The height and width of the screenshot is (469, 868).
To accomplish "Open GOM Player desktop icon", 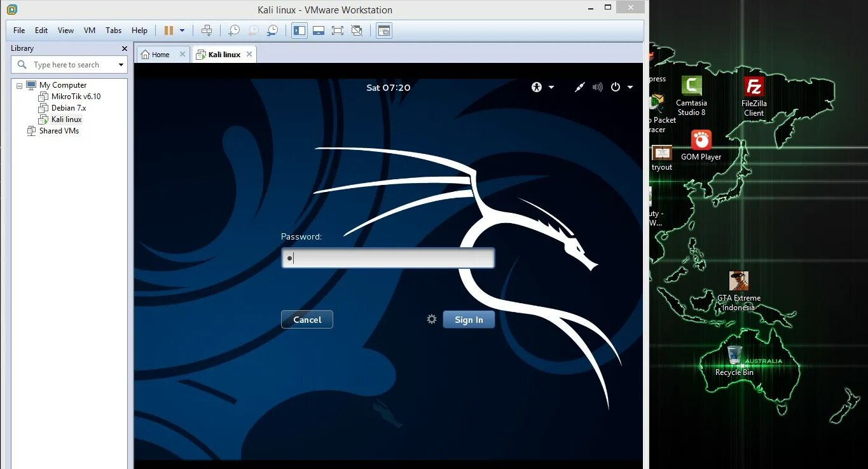I will pos(701,146).
